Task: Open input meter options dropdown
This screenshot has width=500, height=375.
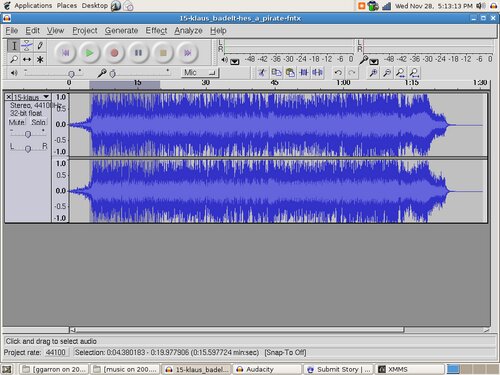Action: pos(374,61)
